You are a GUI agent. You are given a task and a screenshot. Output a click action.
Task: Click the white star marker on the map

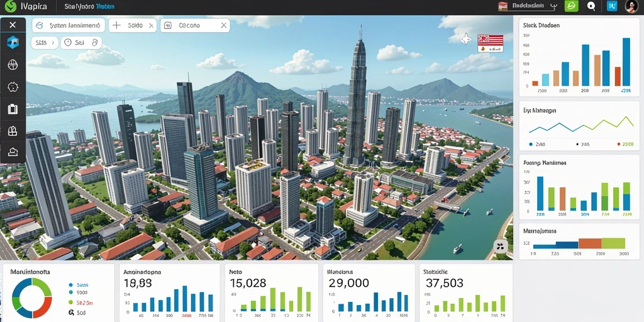coord(466,40)
